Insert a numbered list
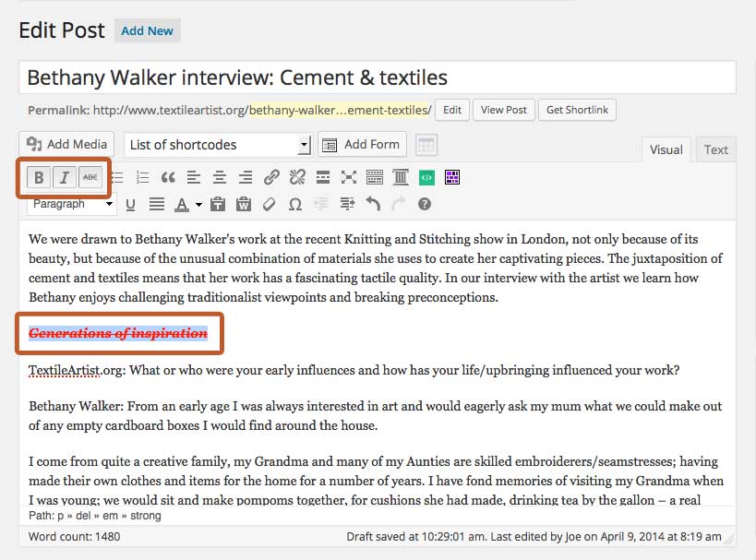Viewport: 756px width, 560px height. [x=142, y=177]
